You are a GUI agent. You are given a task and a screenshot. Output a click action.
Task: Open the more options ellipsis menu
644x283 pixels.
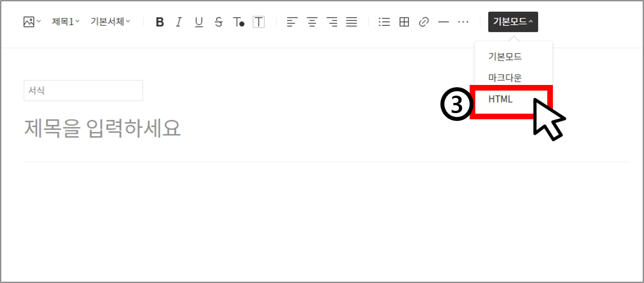point(463,22)
